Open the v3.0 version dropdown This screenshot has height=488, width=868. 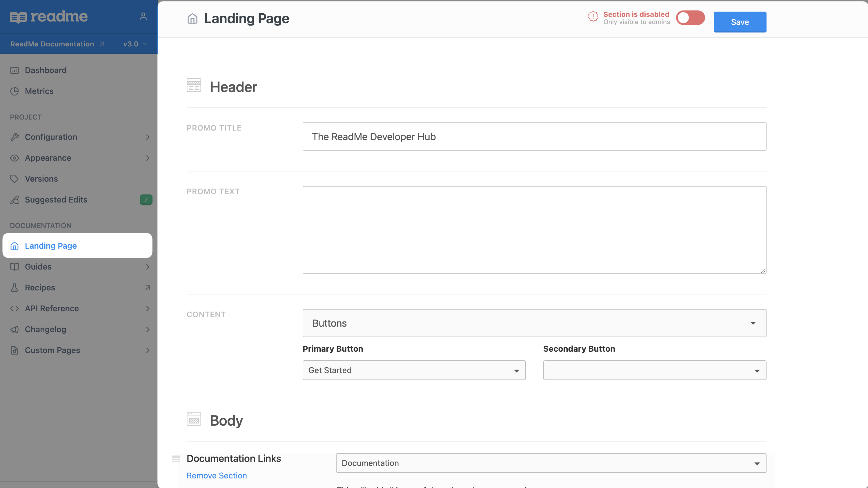tap(135, 44)
